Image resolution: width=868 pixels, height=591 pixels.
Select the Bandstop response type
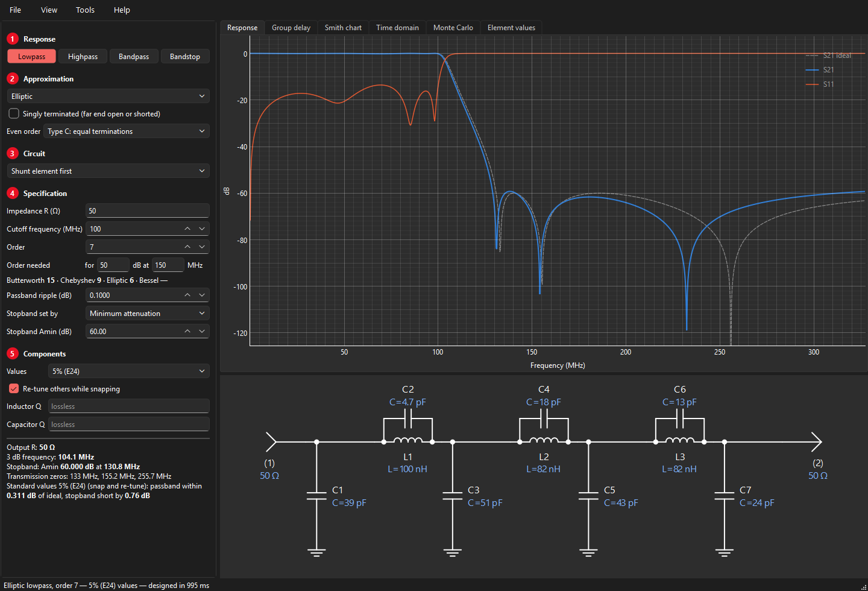(x=185, y=56)
